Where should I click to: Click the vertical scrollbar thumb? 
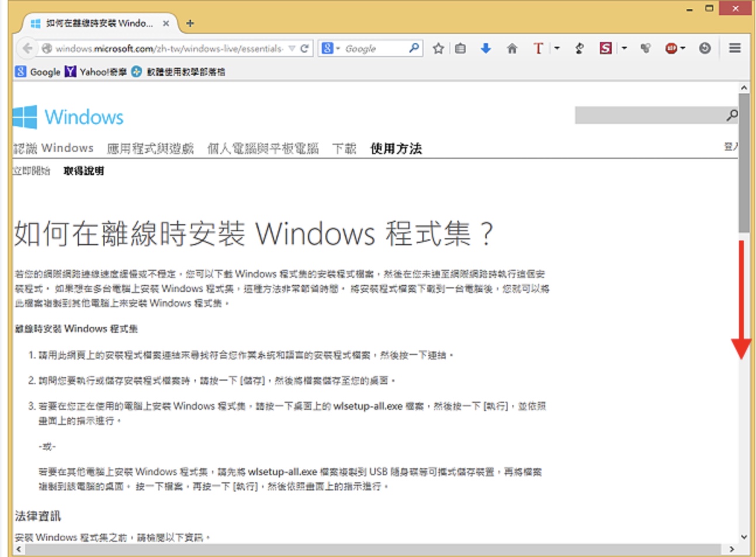coord(744,164)
